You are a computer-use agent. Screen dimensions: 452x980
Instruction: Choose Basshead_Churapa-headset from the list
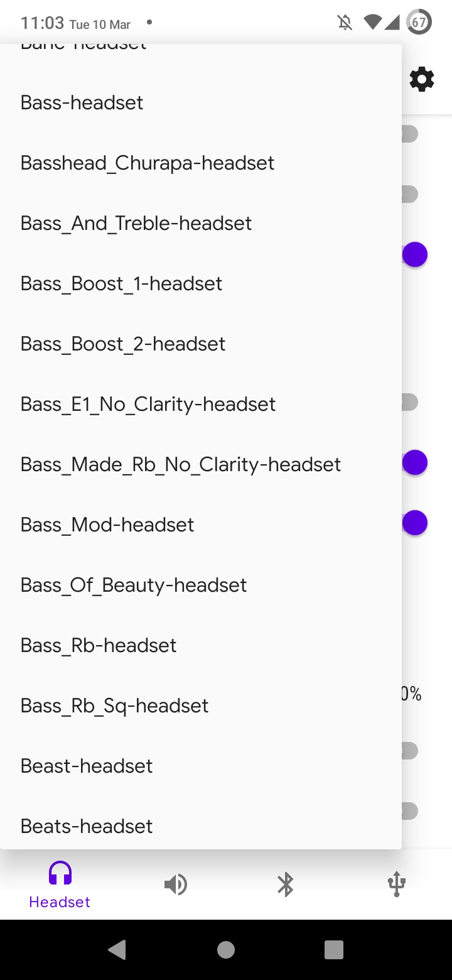[201, 163]
